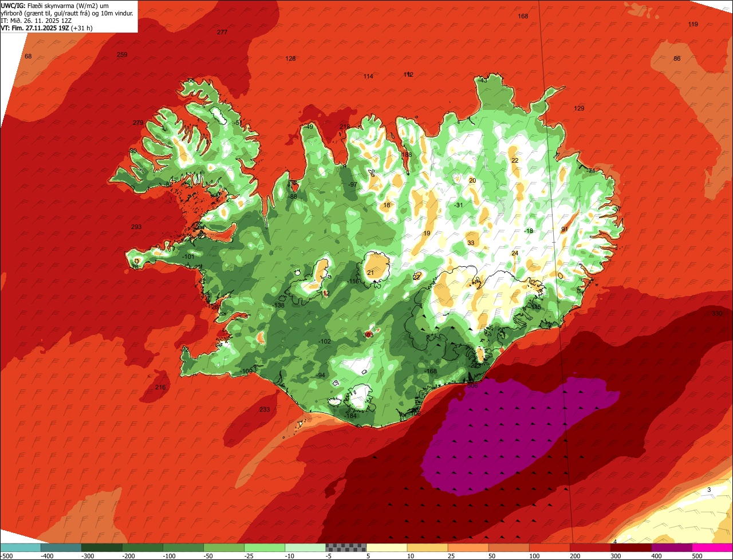Pick the purple swatch between 400 and 500
This screenshot has height=560, width=733.
[671, 547]
